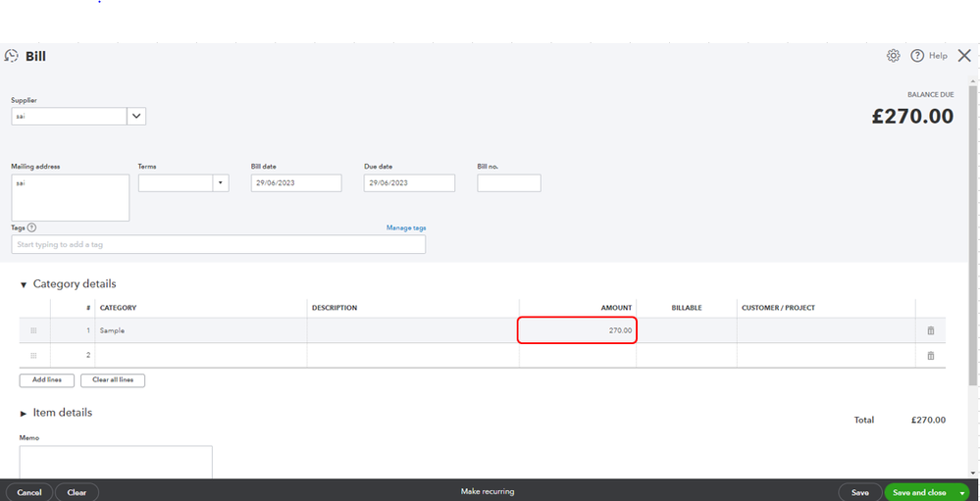Close the Bill form with the X
Viewport: 980px width, 501px height.
point(964,56)
